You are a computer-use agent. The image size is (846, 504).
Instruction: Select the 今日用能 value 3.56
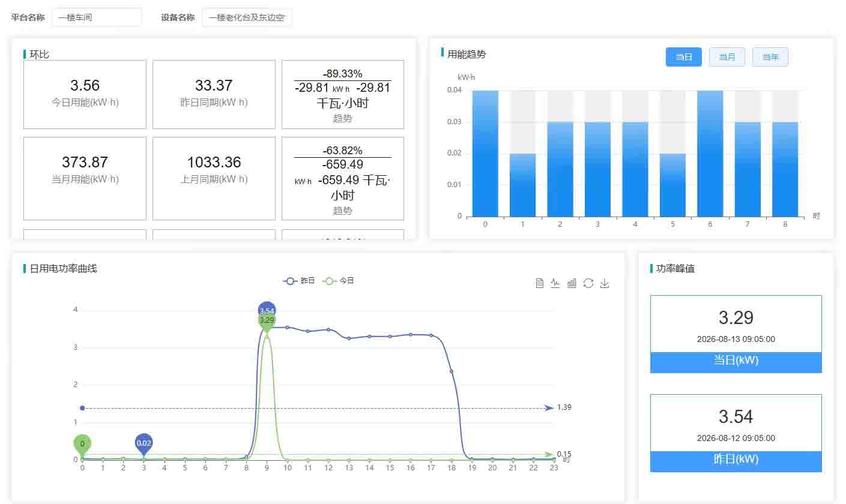point(85,85)
